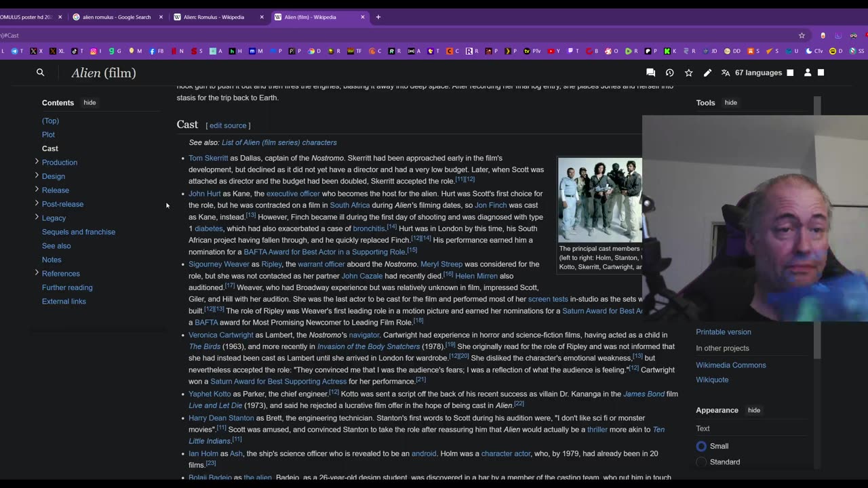Open the Google 'G' bookmark

(115, 51)
